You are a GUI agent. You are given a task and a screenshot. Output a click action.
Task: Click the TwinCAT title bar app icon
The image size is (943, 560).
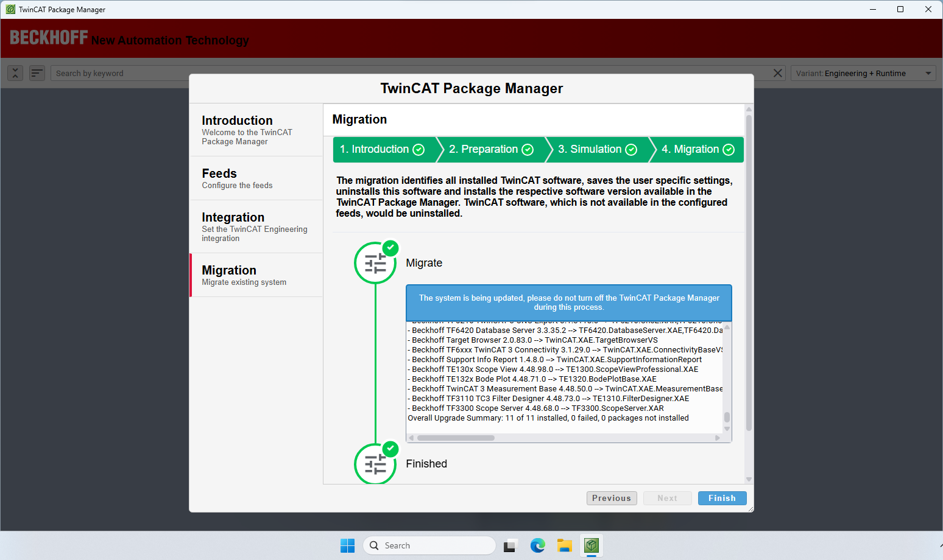[x=10, y=9]
